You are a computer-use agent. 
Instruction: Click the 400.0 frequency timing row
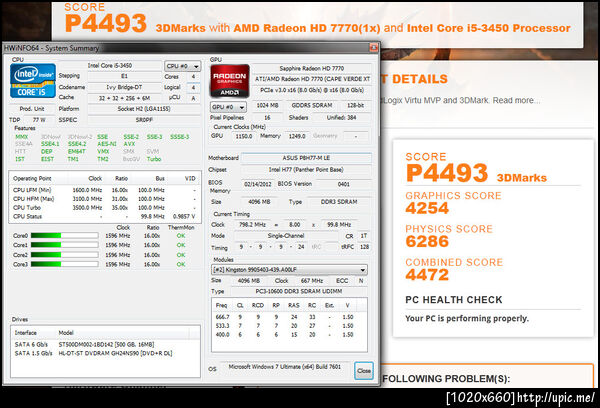pyautogui.click(x=289, y=335)
